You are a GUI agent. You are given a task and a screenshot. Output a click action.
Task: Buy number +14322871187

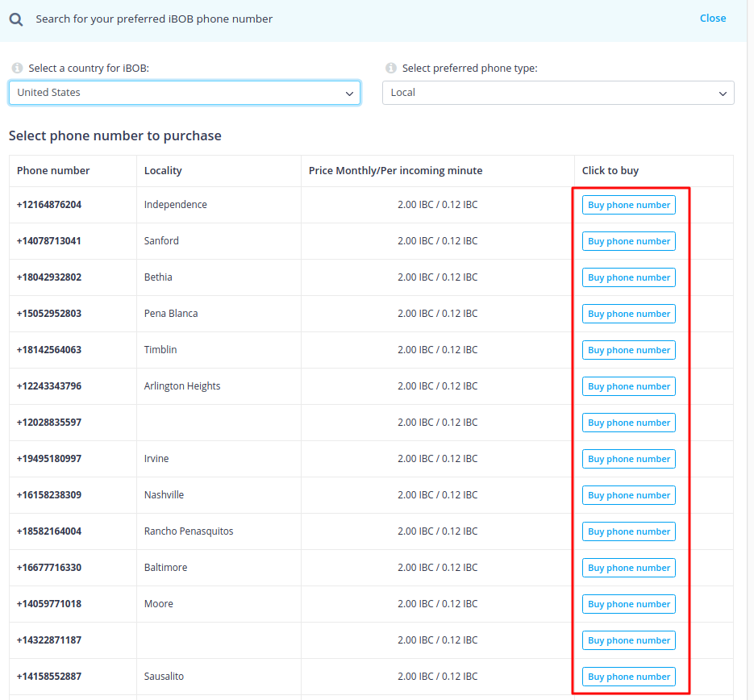(x=629, y=640)
